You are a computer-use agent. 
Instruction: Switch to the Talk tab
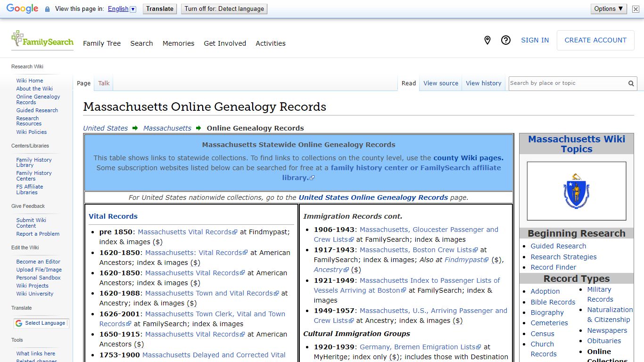tap(104, 83)
